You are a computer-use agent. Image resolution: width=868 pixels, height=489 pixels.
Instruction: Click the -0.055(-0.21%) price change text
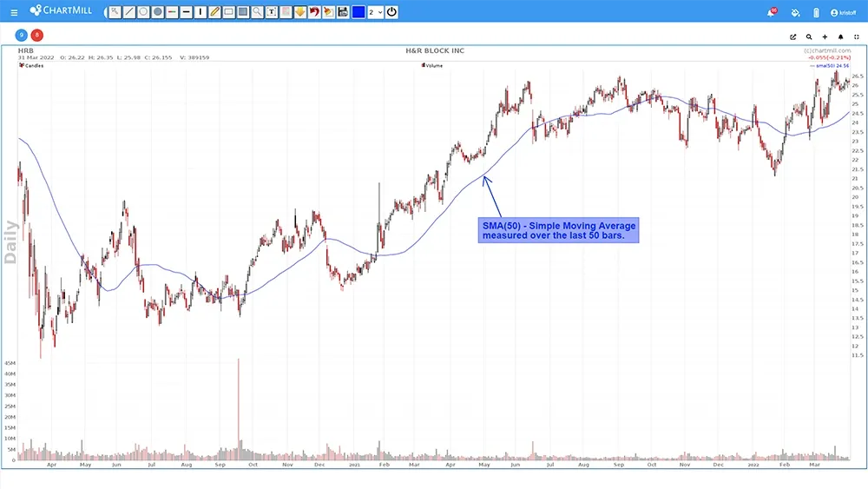[829, 57]
